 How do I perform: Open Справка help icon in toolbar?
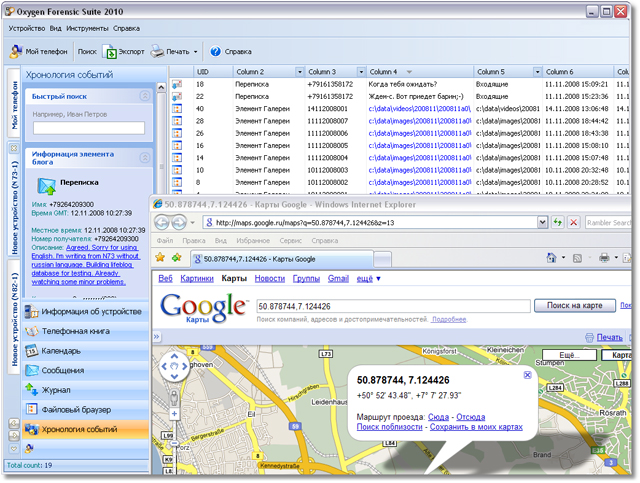pyautogui.click(x=215, y=51)
